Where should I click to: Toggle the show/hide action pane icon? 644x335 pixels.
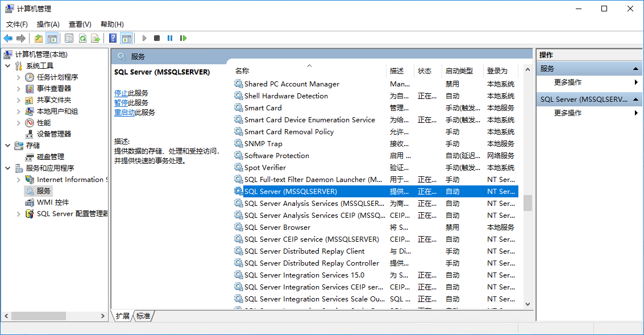click(x=127, y=38)
